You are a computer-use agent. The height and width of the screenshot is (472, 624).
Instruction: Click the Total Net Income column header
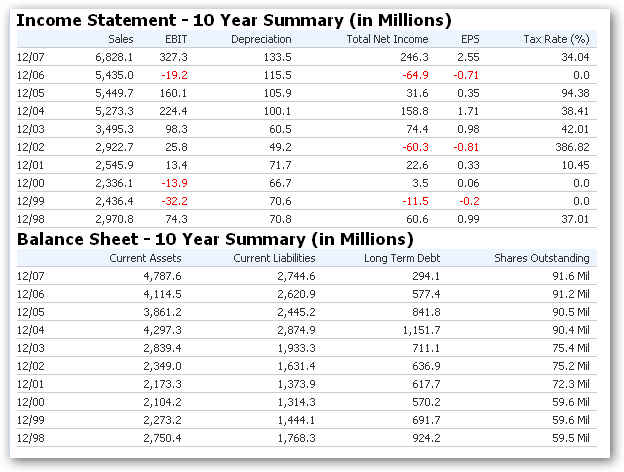387,39
